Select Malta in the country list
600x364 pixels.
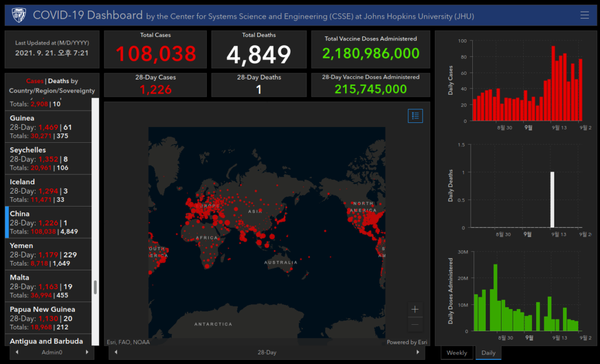48,286
